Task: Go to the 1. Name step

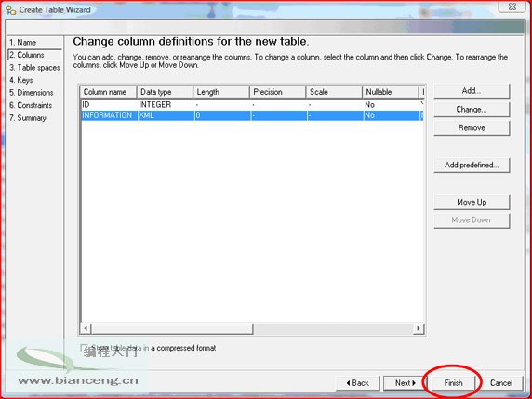Action: [x=22, y=43]
